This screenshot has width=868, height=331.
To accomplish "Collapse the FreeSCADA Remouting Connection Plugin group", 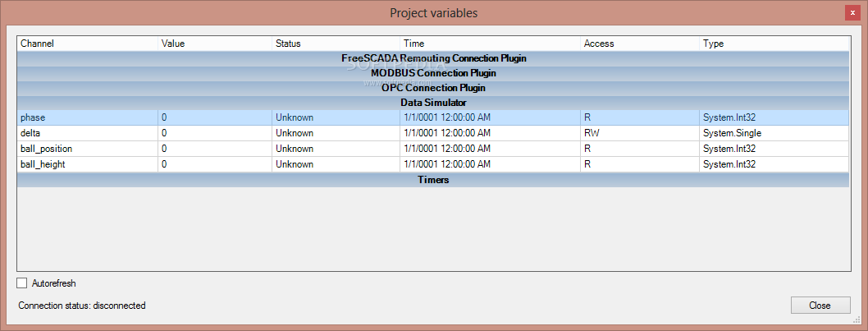I will [433, 57].
